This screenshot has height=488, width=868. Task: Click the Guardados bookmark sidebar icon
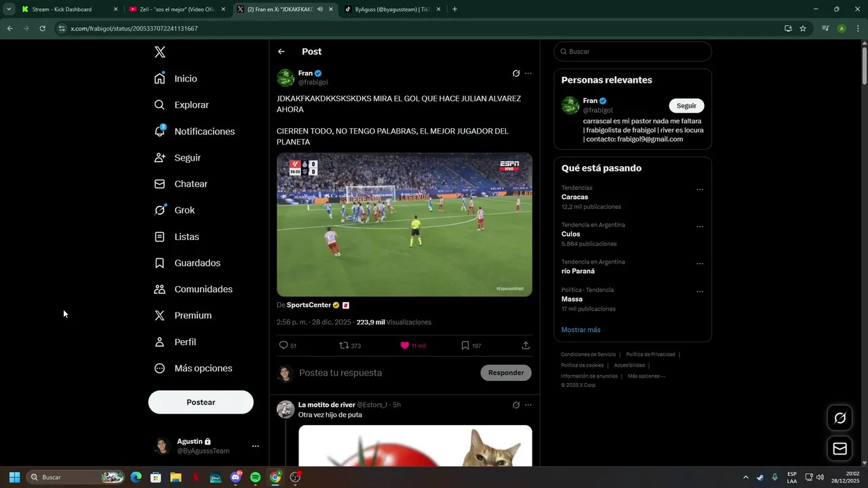coord(159,263)
